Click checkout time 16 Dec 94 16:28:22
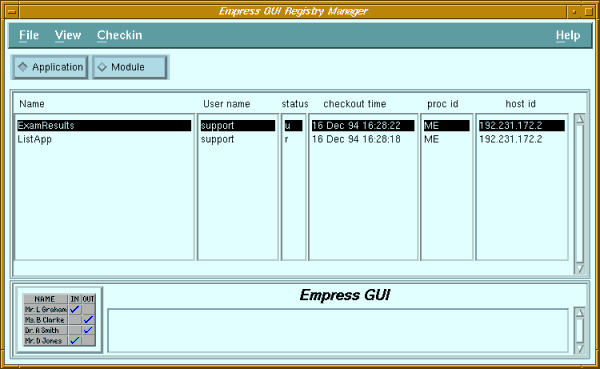The image size is (600, 369). click(363, 126)
